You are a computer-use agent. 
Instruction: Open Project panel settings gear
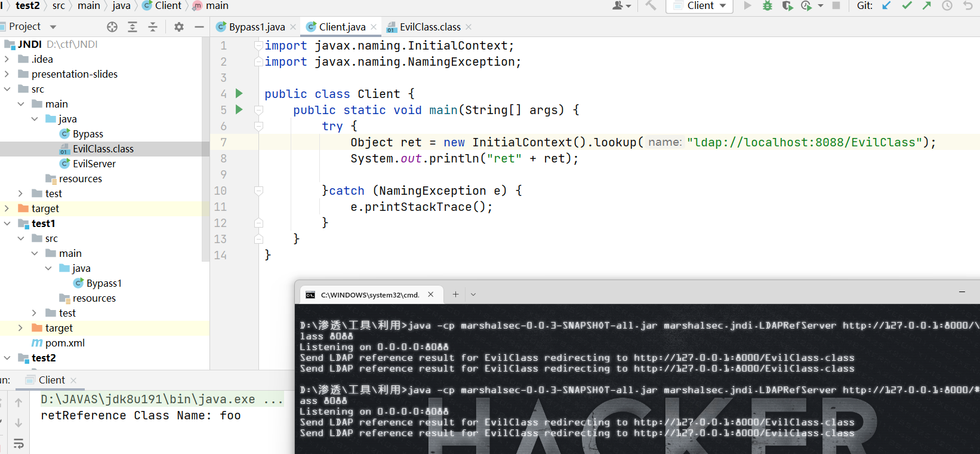tap(179, 27)
